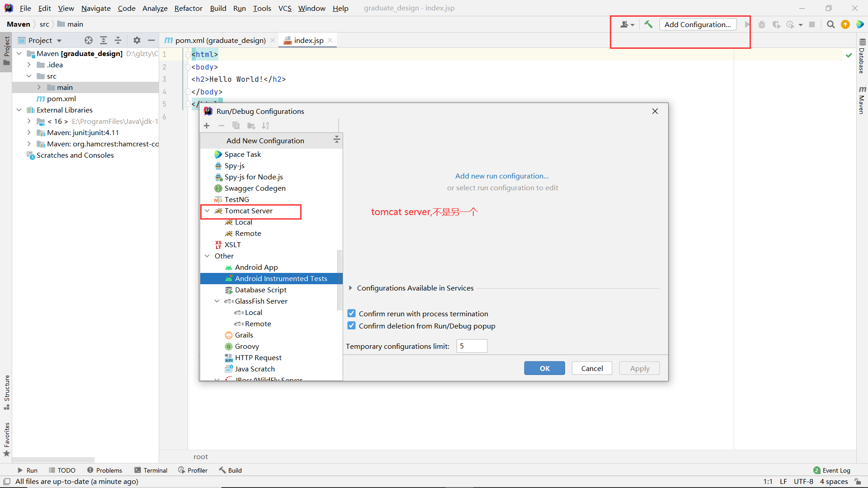Click the Add Configuration toolbar button
868x488 pixels.
(698, 24)
